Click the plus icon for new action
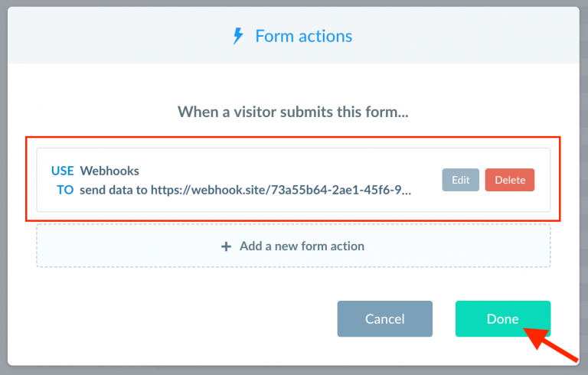 pyautogui.click(x=226, y=246)
